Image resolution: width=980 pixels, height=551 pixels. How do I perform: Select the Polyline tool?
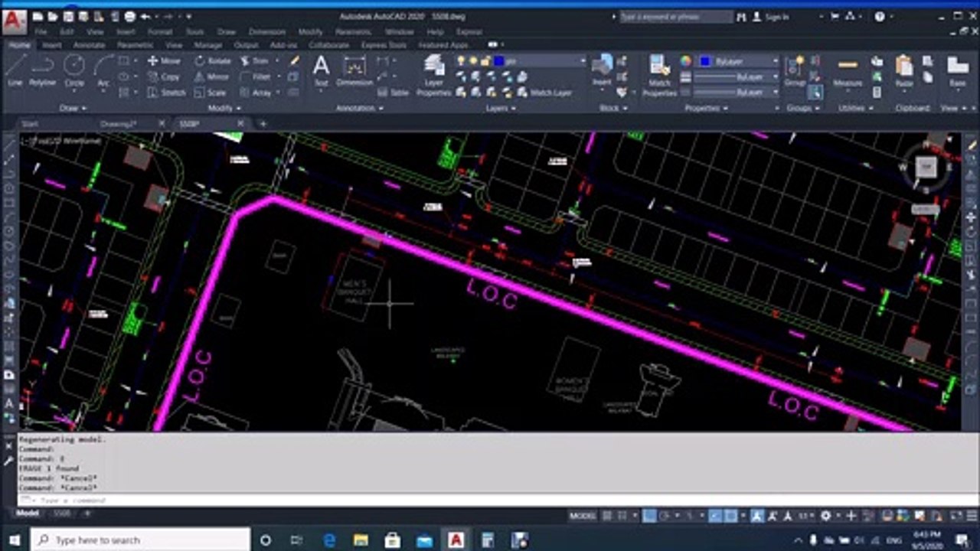[43, 70]
